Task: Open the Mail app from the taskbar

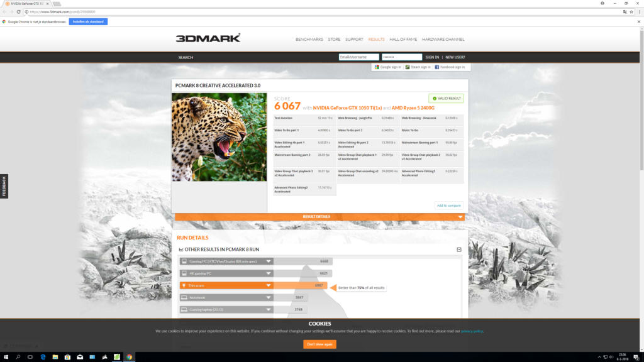Action: (x=80, y=357)
